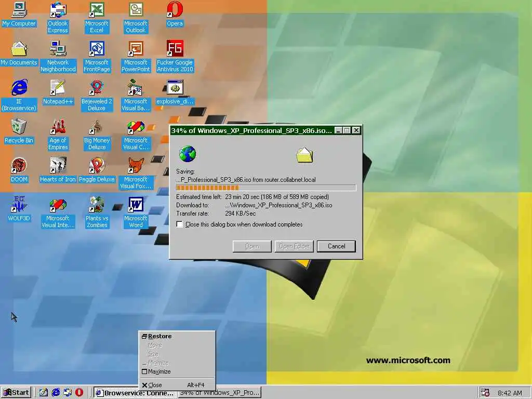Select the Peggle Deluxe icon
Screen dimensions: 532x399
(x=97, y=170)
